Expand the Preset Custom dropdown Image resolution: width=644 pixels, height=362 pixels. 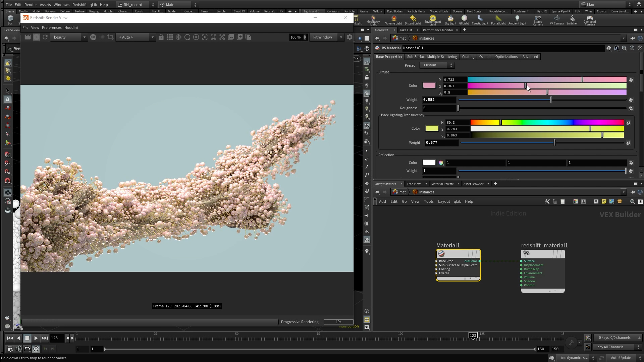click(437, 65)
